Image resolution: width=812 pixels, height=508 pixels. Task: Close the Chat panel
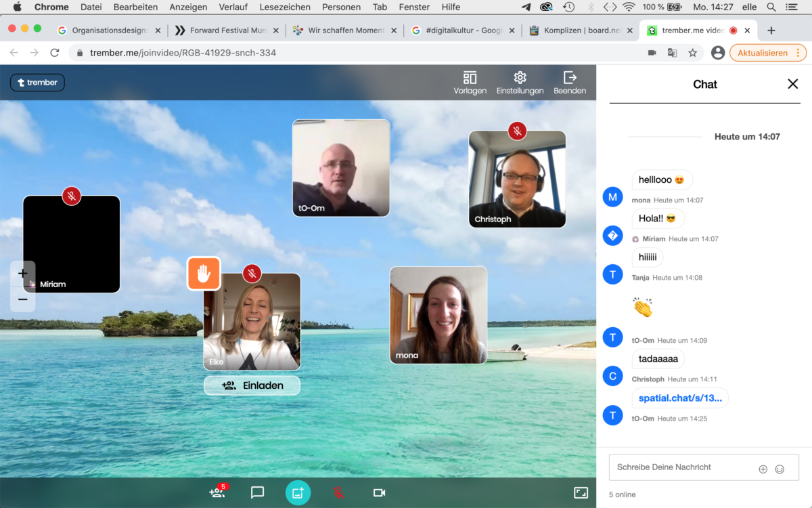click(792, 84)
